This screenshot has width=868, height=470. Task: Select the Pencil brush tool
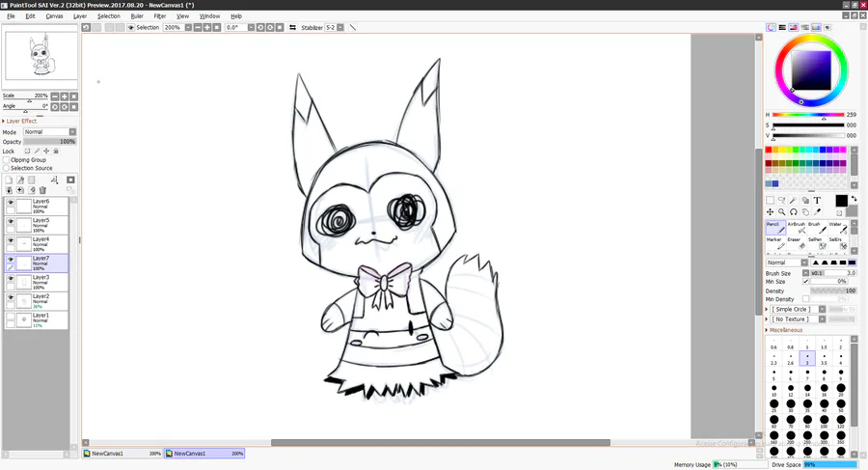point(775,227)
